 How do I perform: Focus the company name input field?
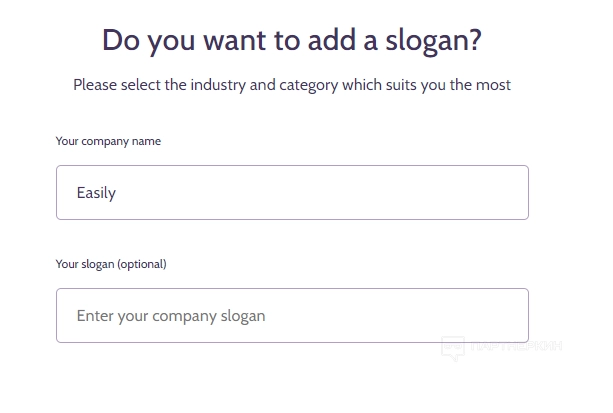point(292,193)
